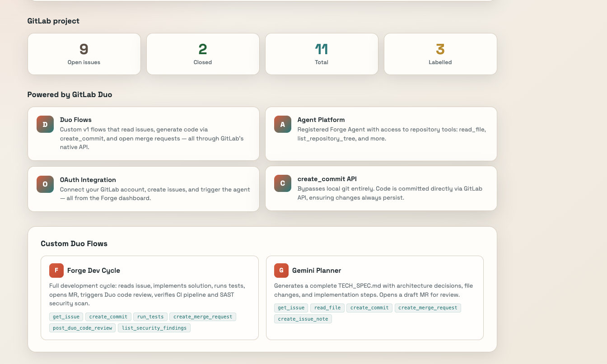Click the read_file tag
This screenshot has width=607, height=364.
[x=327, y=308]
